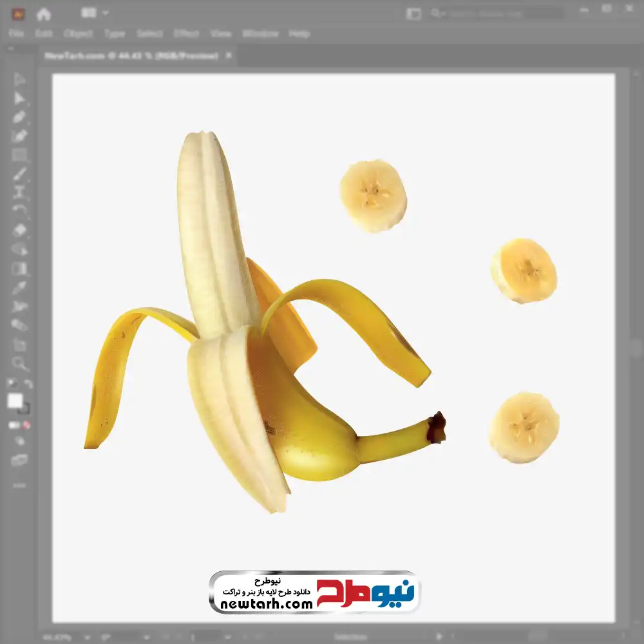Close the NewTarh.com document tab
The image size is (644, 644).
(x=228, y=56)
